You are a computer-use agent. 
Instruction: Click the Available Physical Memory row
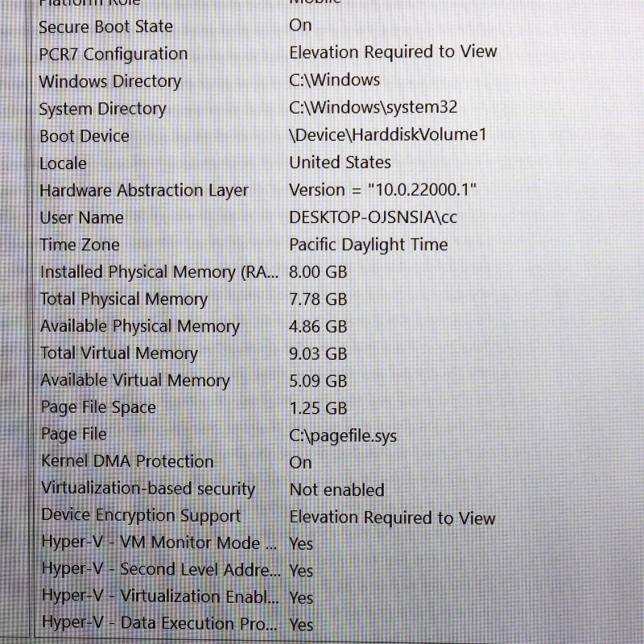pyautogui.click(x=139, y=327)
